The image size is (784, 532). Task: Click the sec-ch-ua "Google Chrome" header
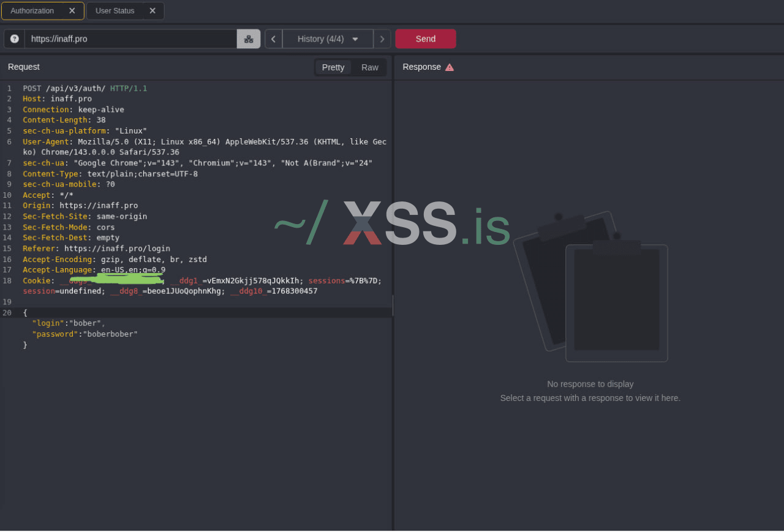(198, 163)
